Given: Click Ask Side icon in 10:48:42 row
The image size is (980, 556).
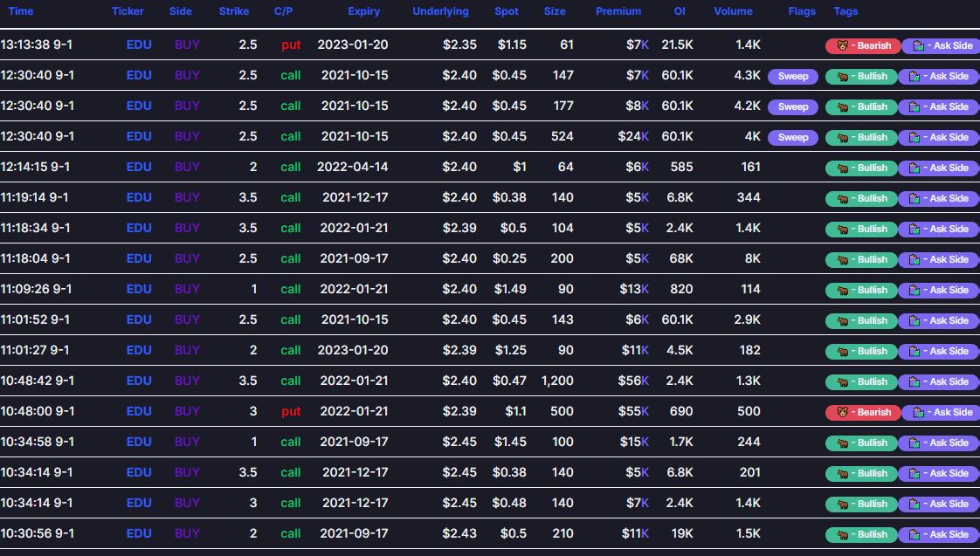Looking at the screenshot, I should (914, 381).
